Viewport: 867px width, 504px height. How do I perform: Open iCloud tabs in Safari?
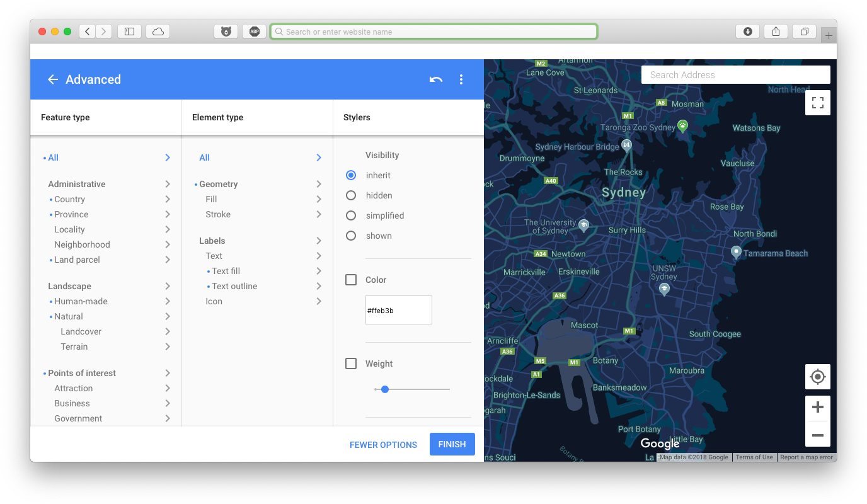pos(158,31)
